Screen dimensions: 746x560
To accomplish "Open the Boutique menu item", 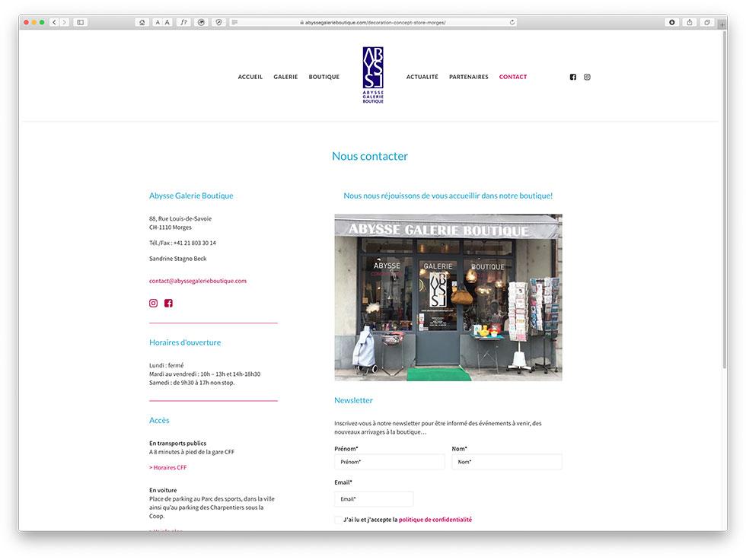I will coord(324,77).
